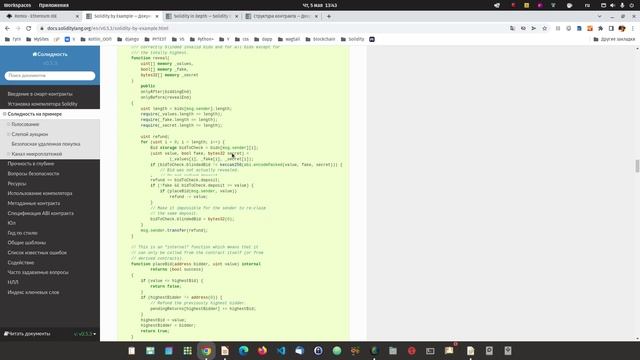The height and width of the screenshot is (360, 640).
Task: Reload the page with the refresh icon
Action: tap(29, 28)
